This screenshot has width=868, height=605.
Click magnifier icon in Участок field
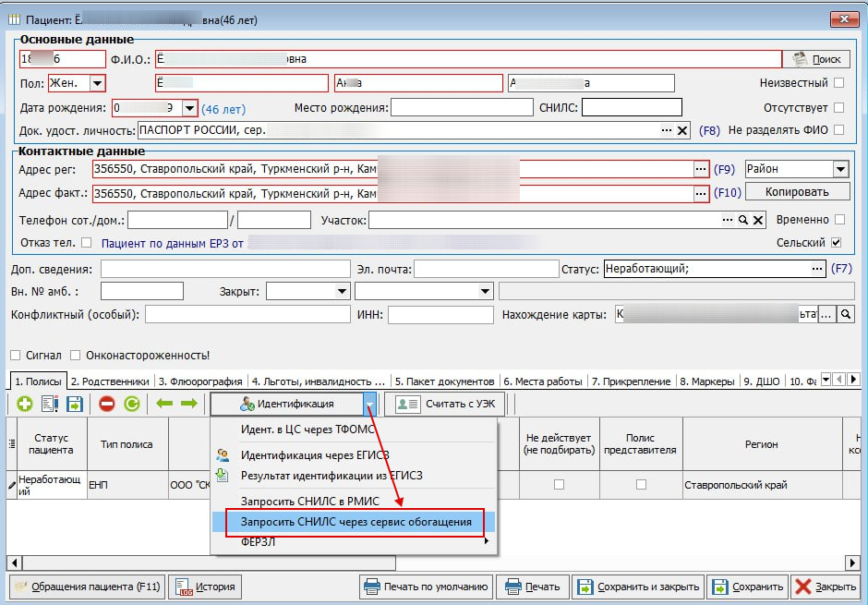coord(743,220)
